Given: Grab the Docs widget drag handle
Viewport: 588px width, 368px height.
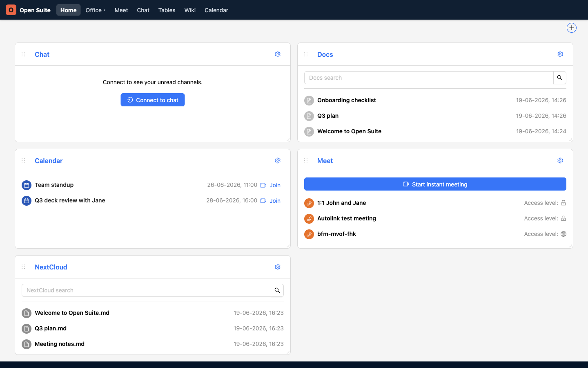Looking at the screenshot, I should click(306, 54).
